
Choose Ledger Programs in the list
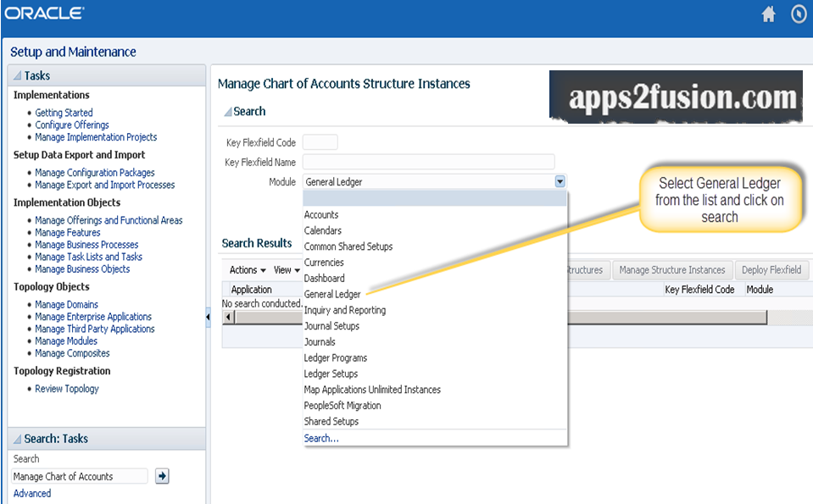tap(335, 358)
